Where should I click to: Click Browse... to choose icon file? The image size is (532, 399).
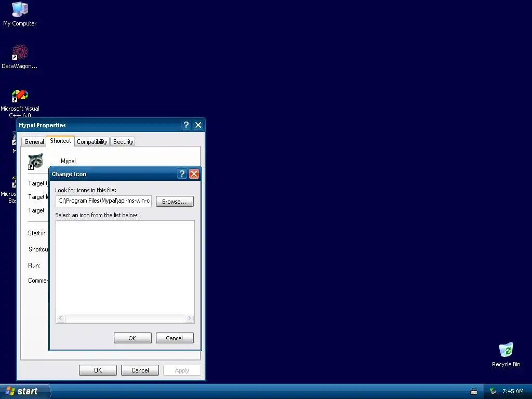click(x=175, y=202)
